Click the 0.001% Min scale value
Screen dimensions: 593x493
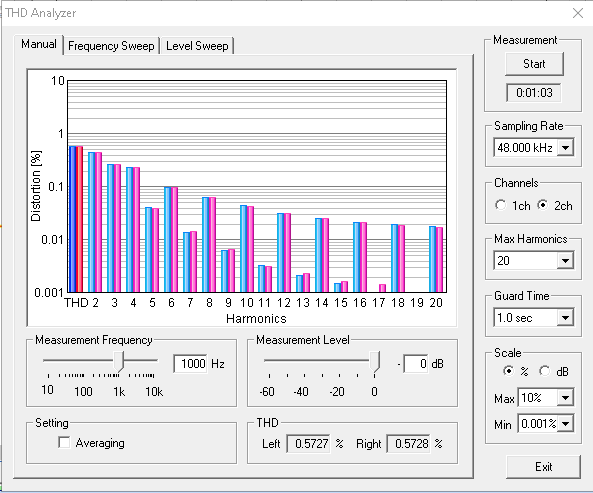pos(538,424)
